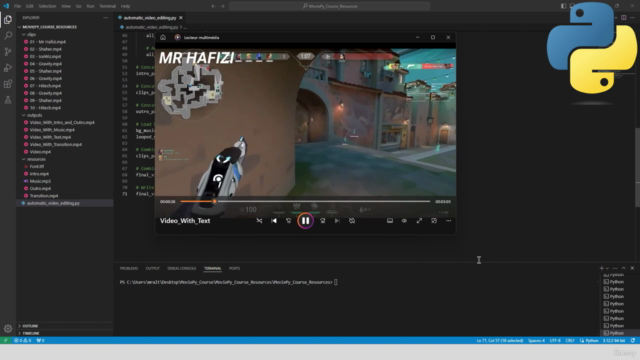
Task: Open the Selection menu
Action: pyautogui.click(x=47, y=6)
